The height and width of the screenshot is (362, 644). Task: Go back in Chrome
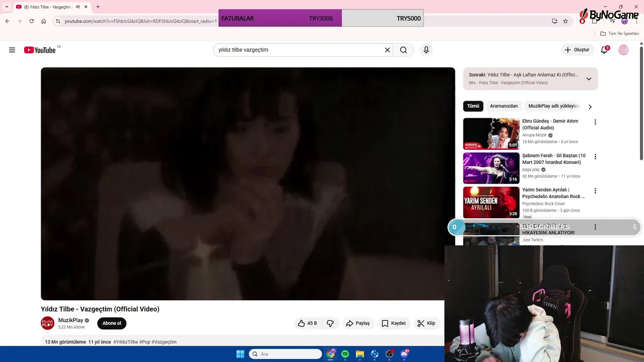pyautogui.click(x=7, y=21)
